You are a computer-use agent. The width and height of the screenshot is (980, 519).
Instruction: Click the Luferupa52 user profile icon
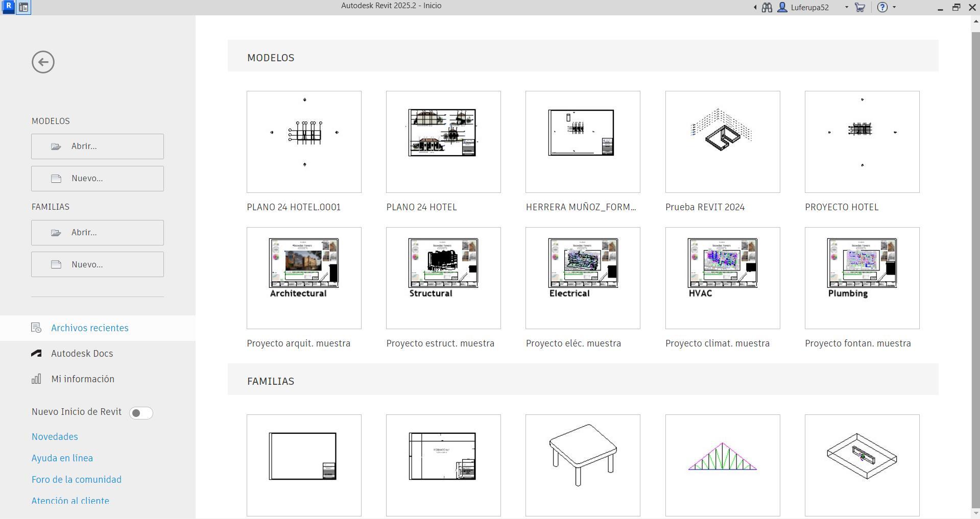coord(782,7)
